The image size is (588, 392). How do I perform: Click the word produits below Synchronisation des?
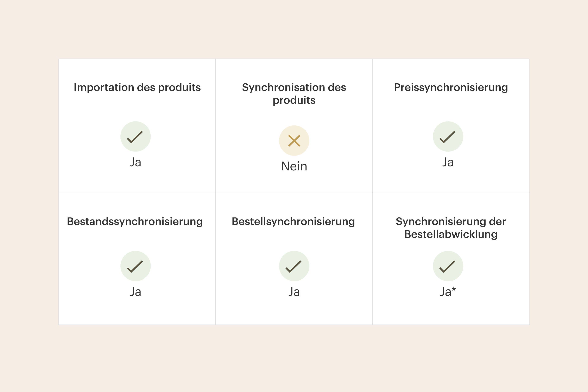click(294, 100)
